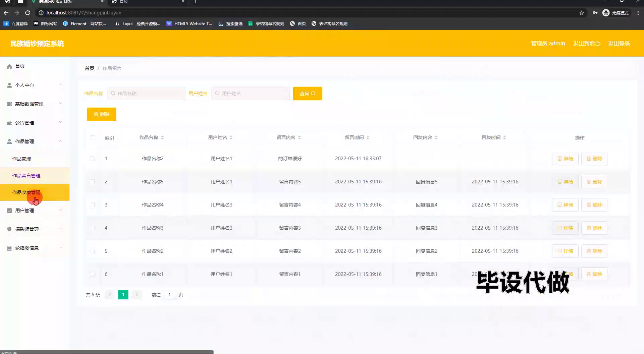This screenshot has height=354, width=644.
Task: Check the row 4 checkbox for 留言内容3
Action: pos(92,228)
